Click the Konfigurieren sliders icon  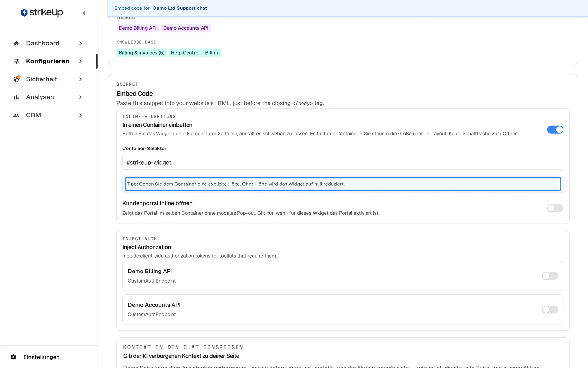pyautogui.click(x=16, y=61)
